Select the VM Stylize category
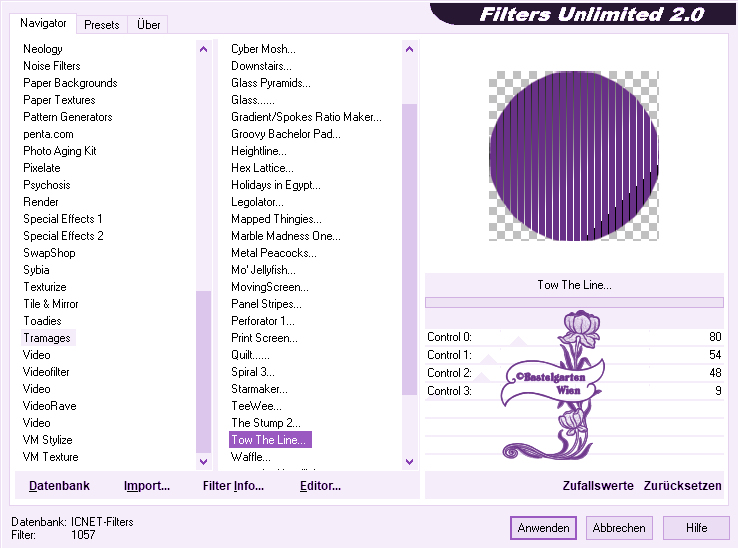The height and width of the screenshot is (548, 738). tap(48, 440)
